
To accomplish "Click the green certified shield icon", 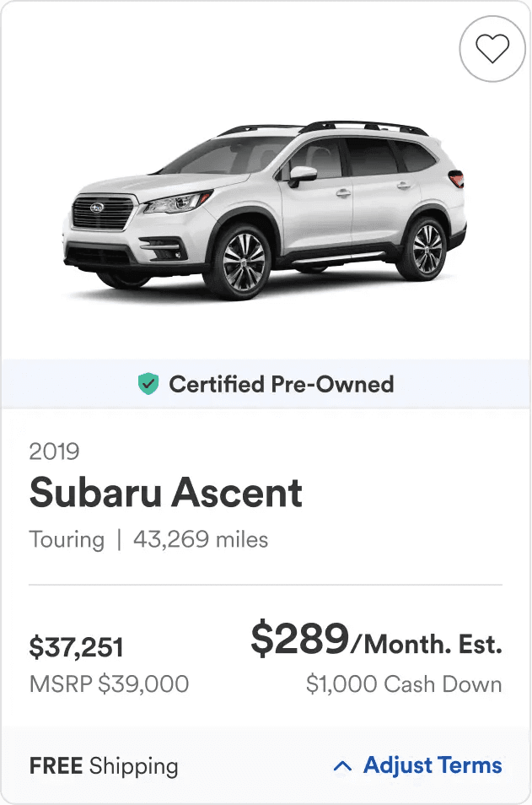I will [x=148, y=384].
